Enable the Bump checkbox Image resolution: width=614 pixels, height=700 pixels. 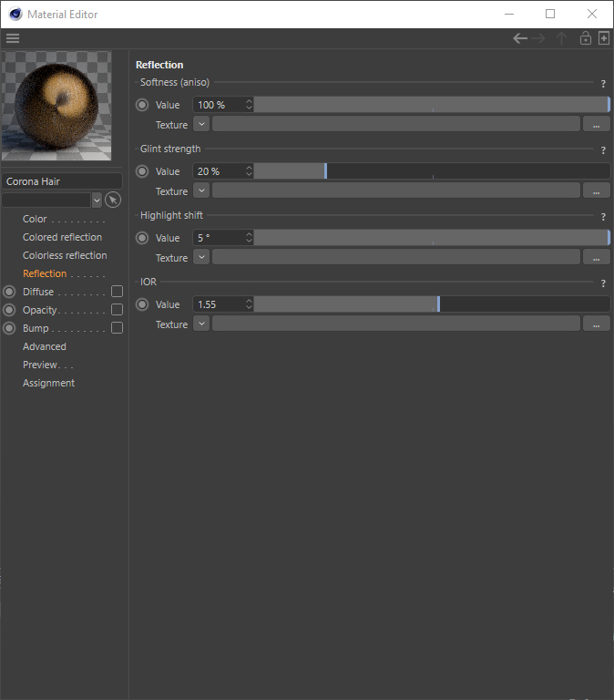coord(117,328)
